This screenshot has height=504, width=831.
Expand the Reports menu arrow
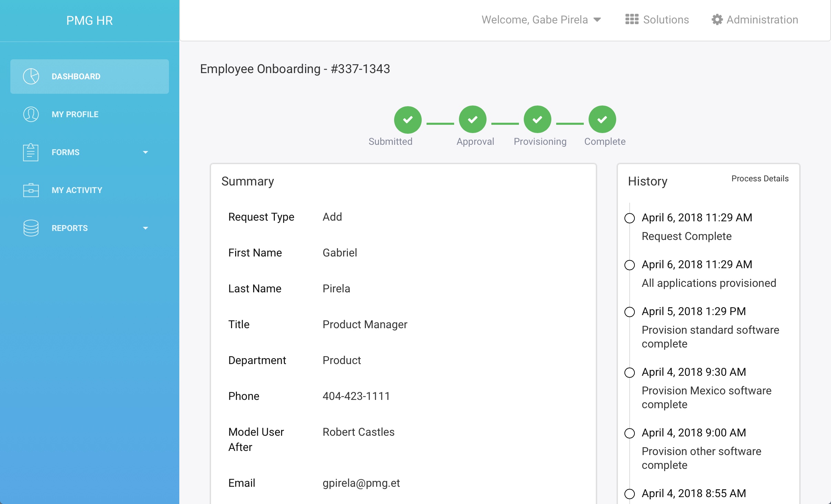click(146, 228)
